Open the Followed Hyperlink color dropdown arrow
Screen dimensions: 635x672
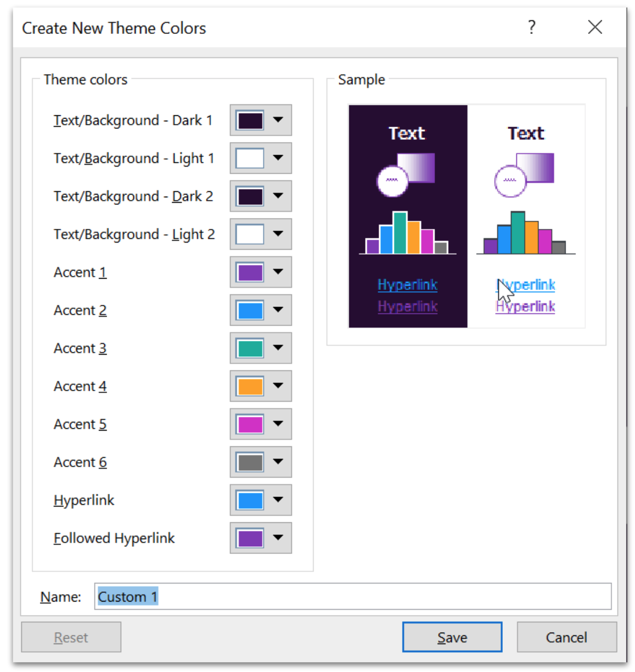tap(278, 538)
